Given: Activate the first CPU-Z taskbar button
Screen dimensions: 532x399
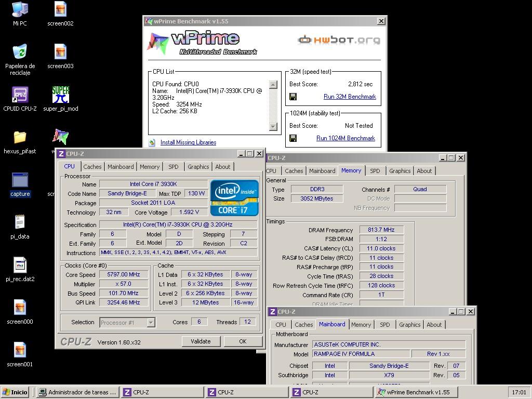Looking at the screenshot, I should click(163, 392).
